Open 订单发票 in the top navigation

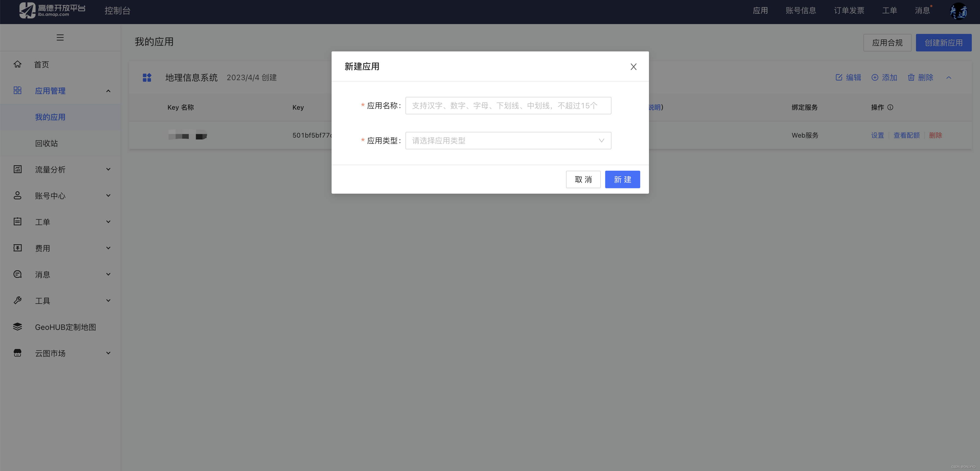click(x=849, y=11)
